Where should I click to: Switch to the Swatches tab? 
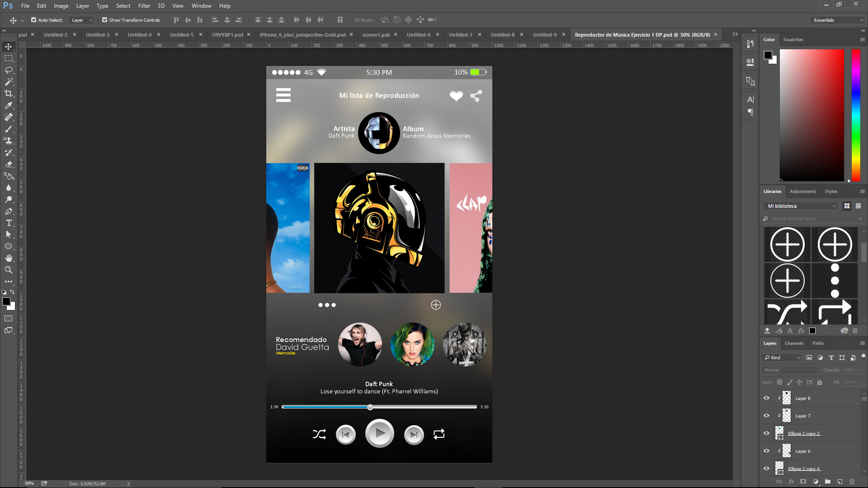[x=793, y=40]
